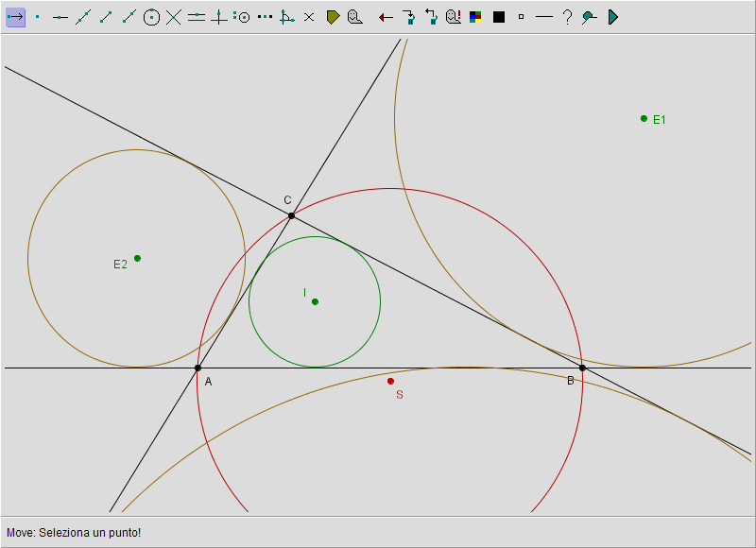This screenshot has height=548, width=756.
Task: Select the olive filled polygon tool
Action: [333, 17]
